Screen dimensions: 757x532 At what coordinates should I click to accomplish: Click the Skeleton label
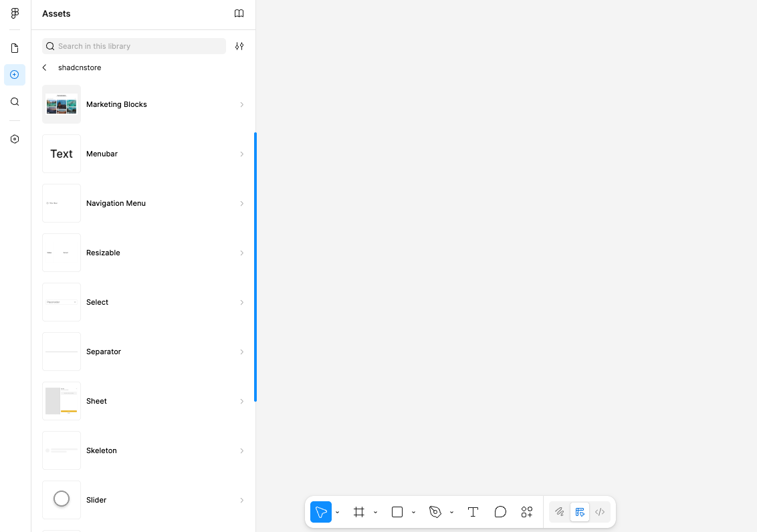click(x=102, y=450)
